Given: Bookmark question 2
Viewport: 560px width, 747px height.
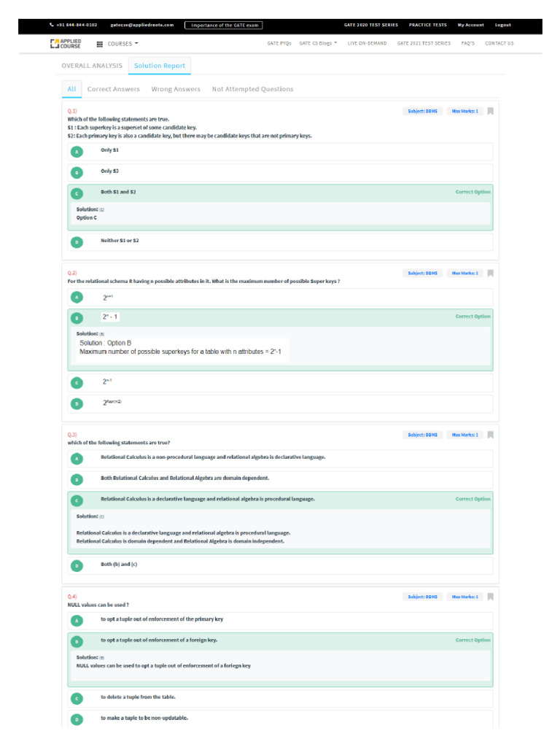Looking at the screenshot, I should 491,274.
